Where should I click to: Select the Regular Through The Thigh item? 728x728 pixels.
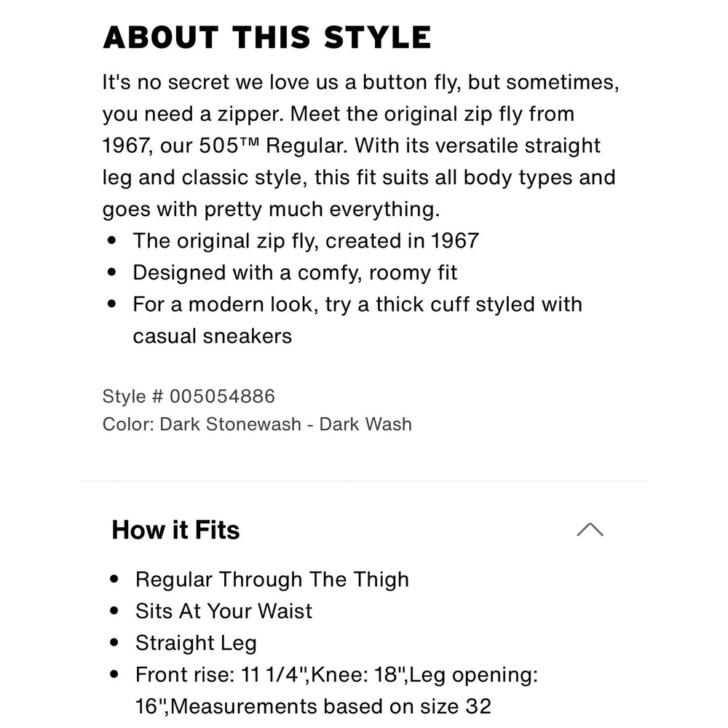coord(272,579)
